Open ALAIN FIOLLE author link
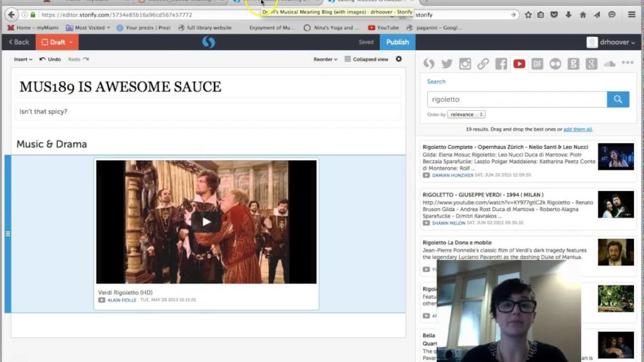The image size is (644, 362). click(121, 300)
